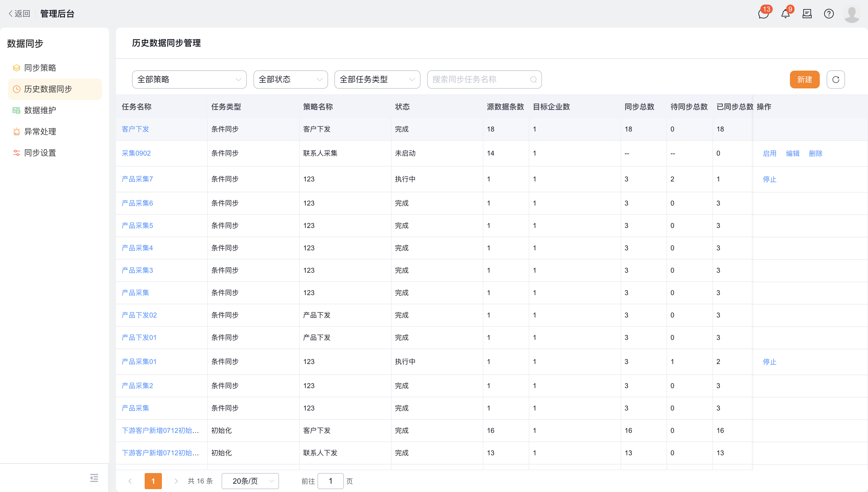The image size is (868, 492).
Task: Click the 任务名称 column header
Action: (x=137, y=107)
